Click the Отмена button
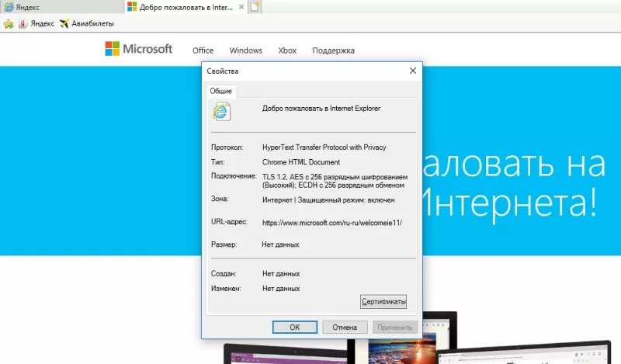Screen dimensions: 621x364 (x=345, y=328)
